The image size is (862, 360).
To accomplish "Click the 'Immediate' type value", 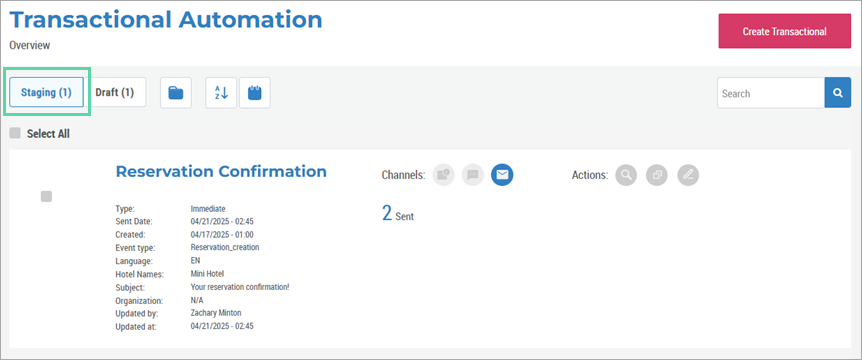I will click(x=208, y=209).
